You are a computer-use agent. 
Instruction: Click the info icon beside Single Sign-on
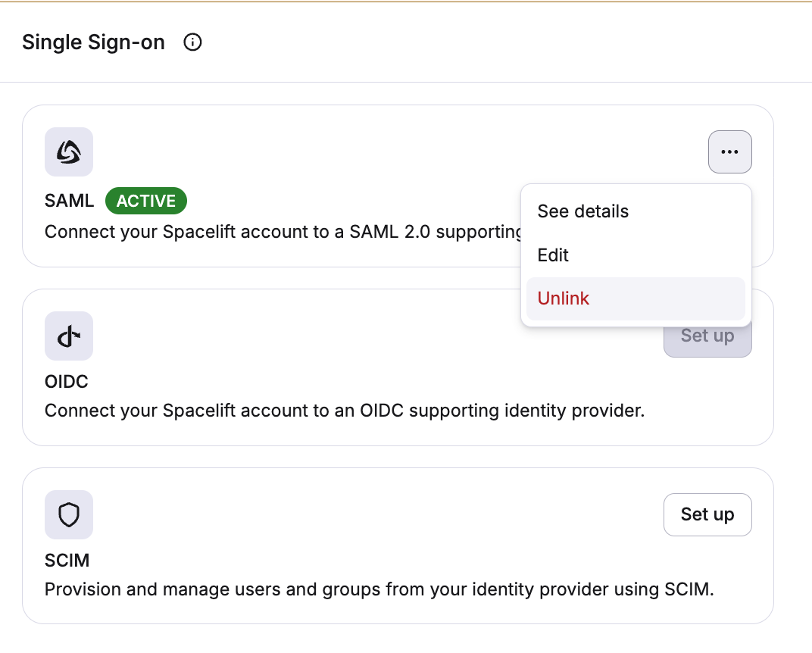click(193, 42)
